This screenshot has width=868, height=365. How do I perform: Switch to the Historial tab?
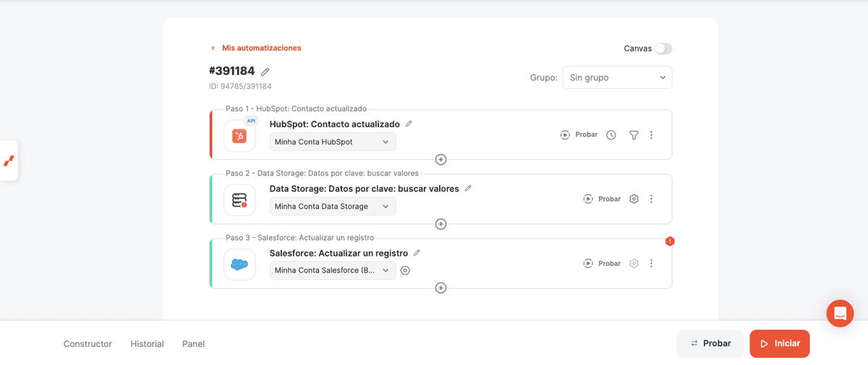pos(147,344)
